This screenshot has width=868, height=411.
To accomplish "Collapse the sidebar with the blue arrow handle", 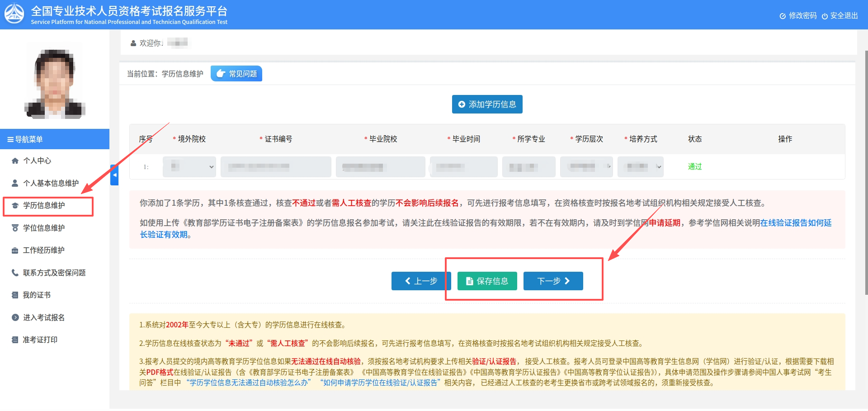I will click(114, 175).
